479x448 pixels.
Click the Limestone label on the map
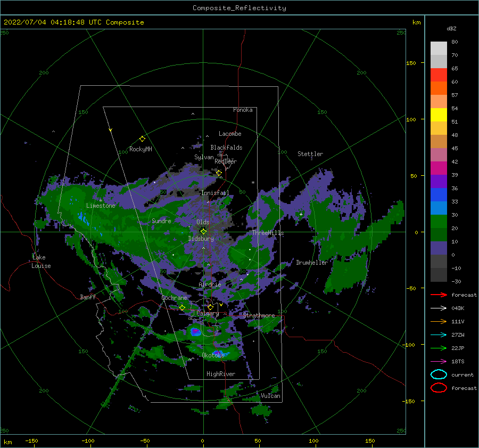(101, 206)
